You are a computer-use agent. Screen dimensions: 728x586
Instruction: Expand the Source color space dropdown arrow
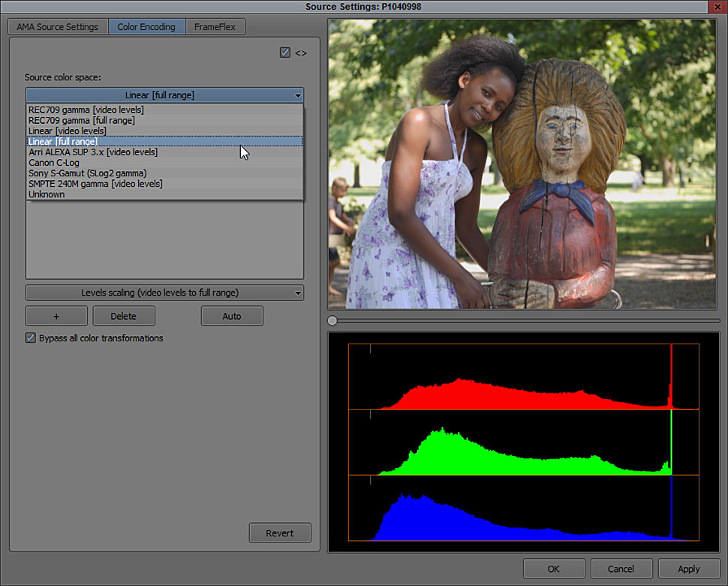pos(298,95)
